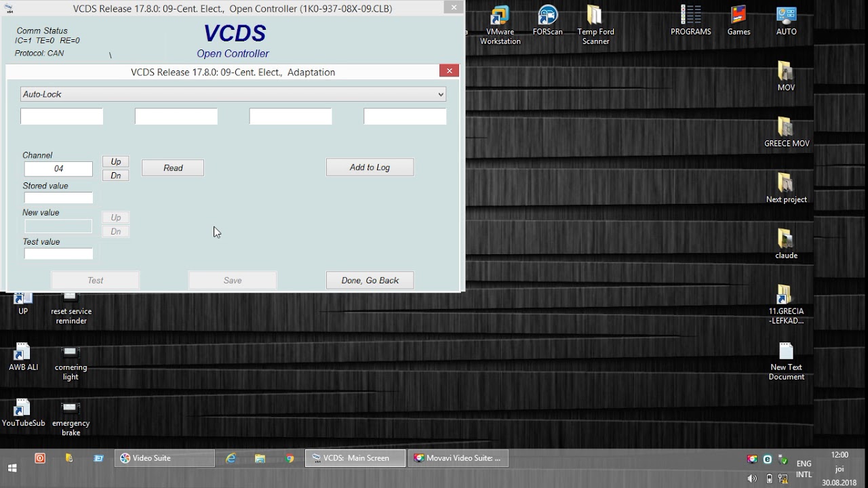868x488 pixels.
Task: Click the Stored value field
Action: (x=58, y=198)
